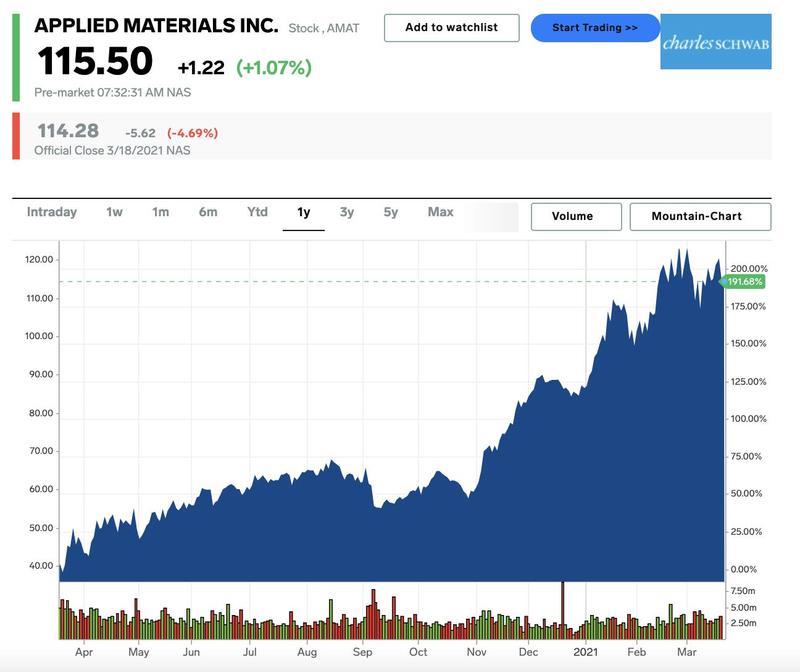This screenshot has width=800, height=672.
Task: Select the 3y time range
Action: tap(347, 212)
